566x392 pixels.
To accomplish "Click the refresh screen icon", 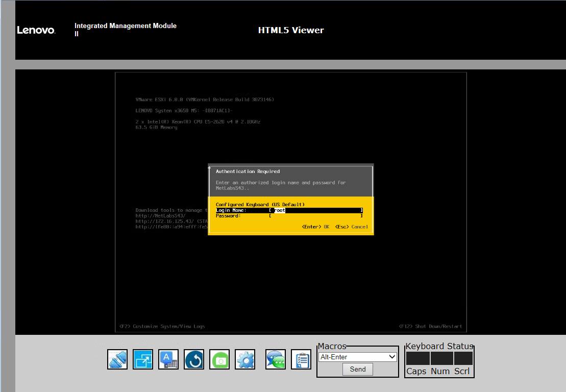I will 194,359.
